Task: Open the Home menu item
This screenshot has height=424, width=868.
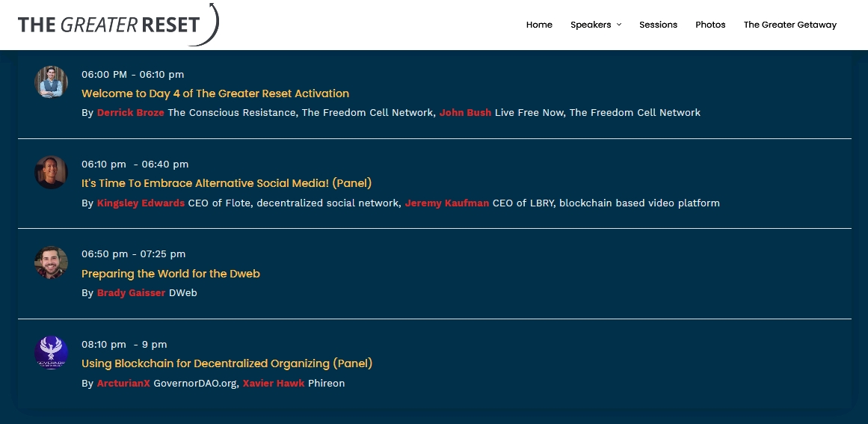Action: coord(539,25)
